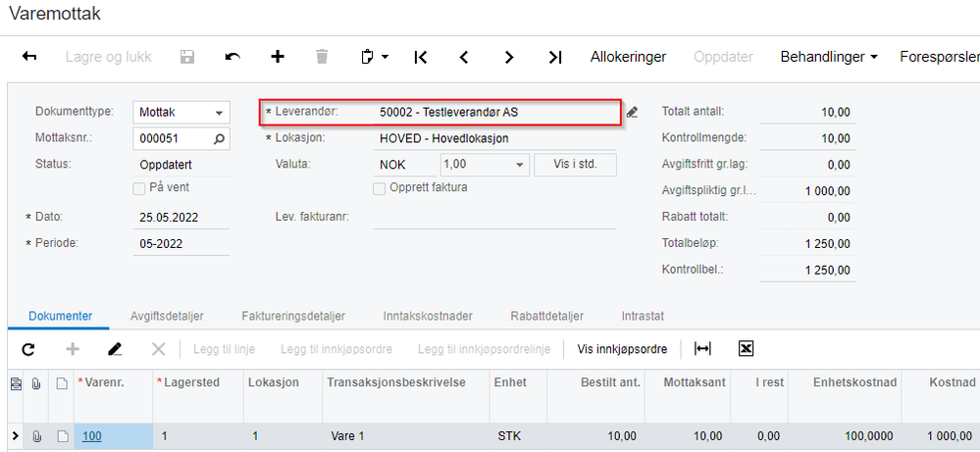Click the row selector arrow for row 100
This screenshot has width=980, height=452.
[16, 435]
